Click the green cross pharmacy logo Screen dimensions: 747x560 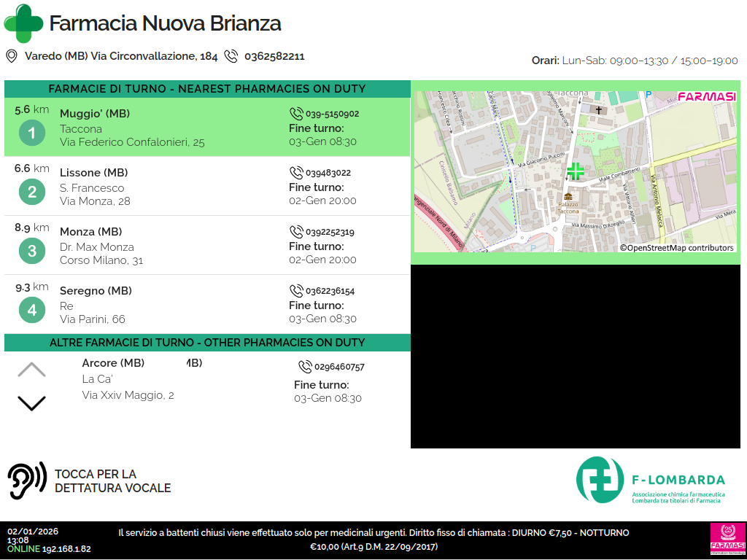coord(23,23)
